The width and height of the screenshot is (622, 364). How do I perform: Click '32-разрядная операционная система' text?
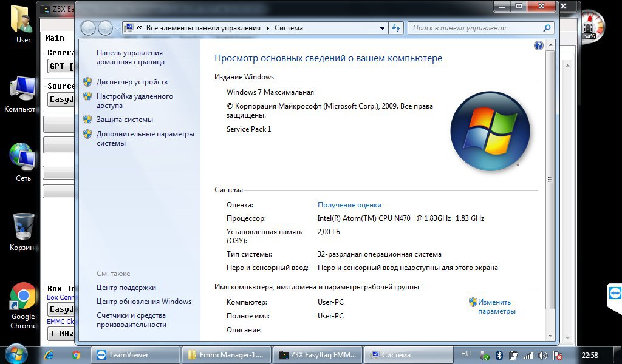[x=379, y=254]
